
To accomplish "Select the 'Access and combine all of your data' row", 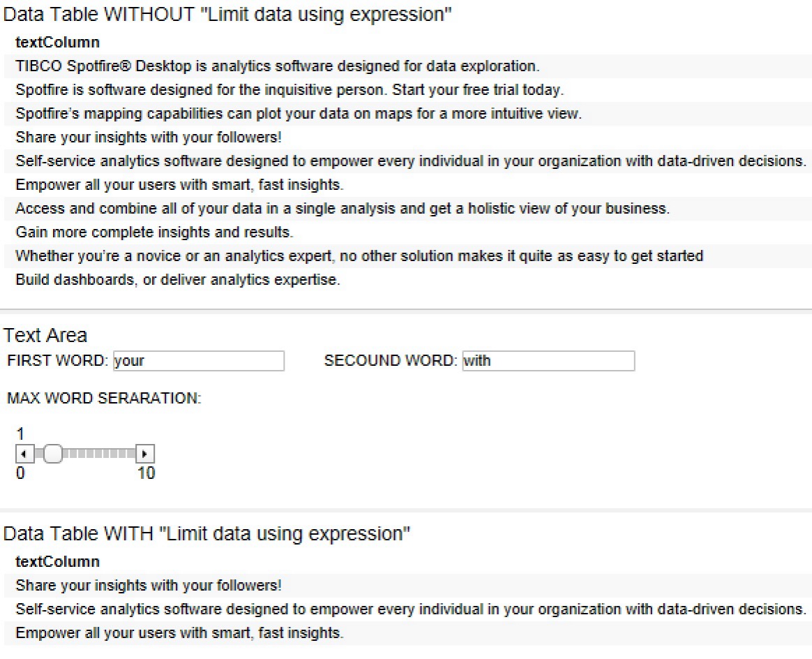I will tap(408, 209).
